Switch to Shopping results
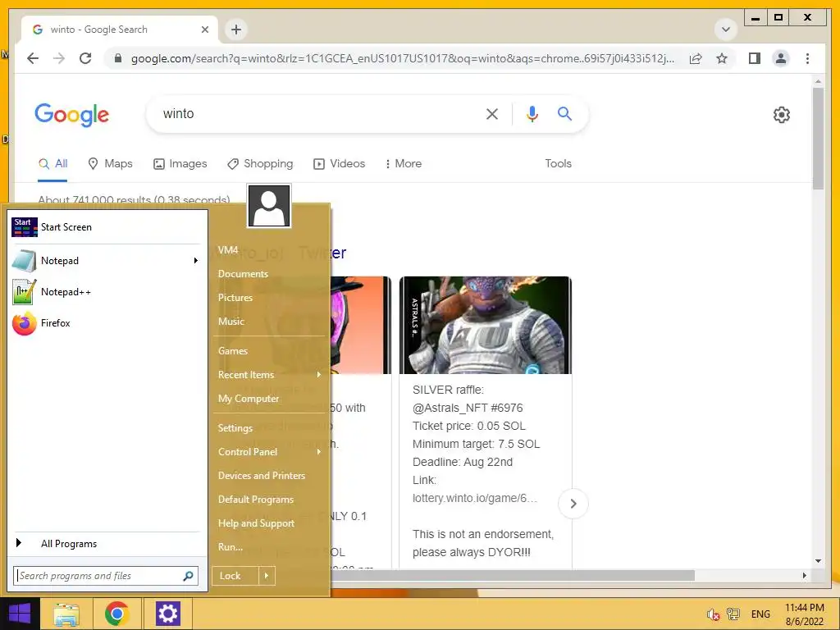840x630 pixels. (260, 163)
